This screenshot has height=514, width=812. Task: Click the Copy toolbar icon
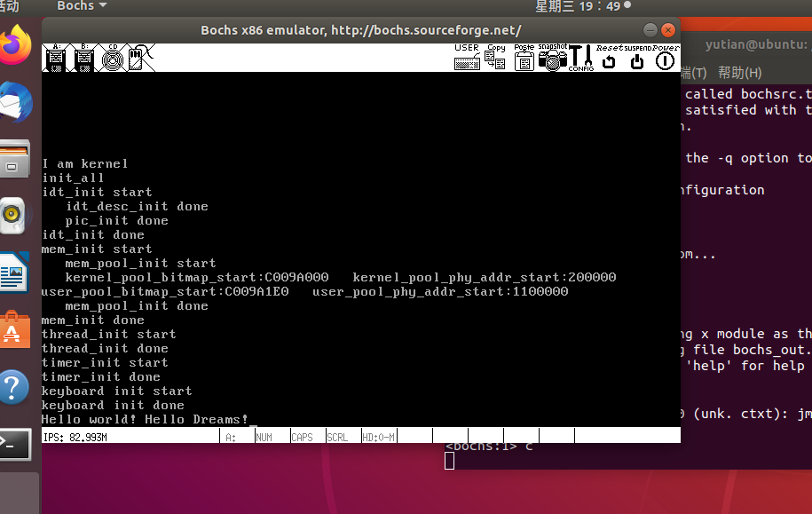click(x=495, y=58)
